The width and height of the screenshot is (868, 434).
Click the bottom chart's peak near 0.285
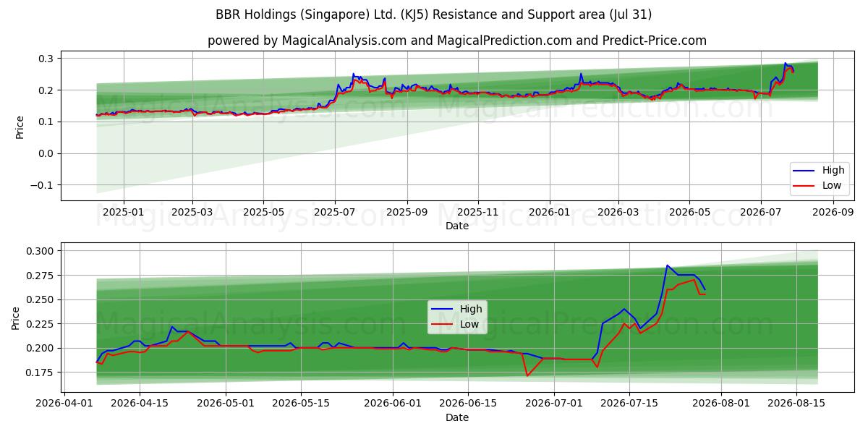667,265
